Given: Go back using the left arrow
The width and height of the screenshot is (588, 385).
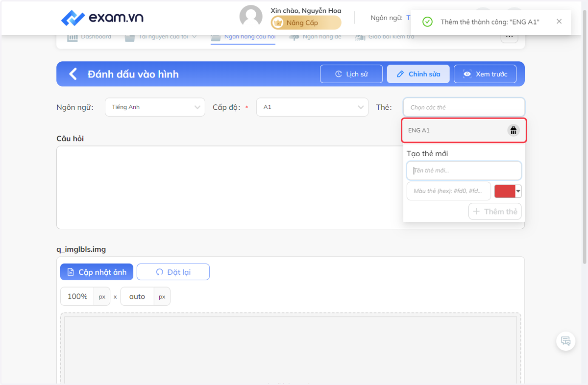Looking at the screenshot, I should point(73,74).
